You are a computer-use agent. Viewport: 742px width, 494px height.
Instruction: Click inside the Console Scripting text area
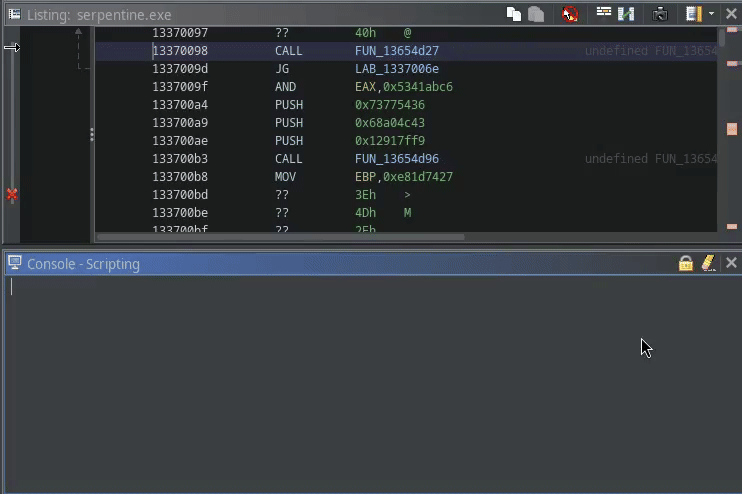click(373, 383)
